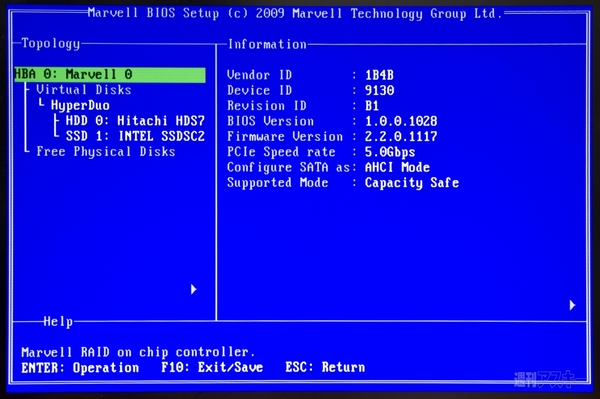Screen dimensions: 600x399
Task: Click F10: Exit/Save help hint
Action: 212,368
